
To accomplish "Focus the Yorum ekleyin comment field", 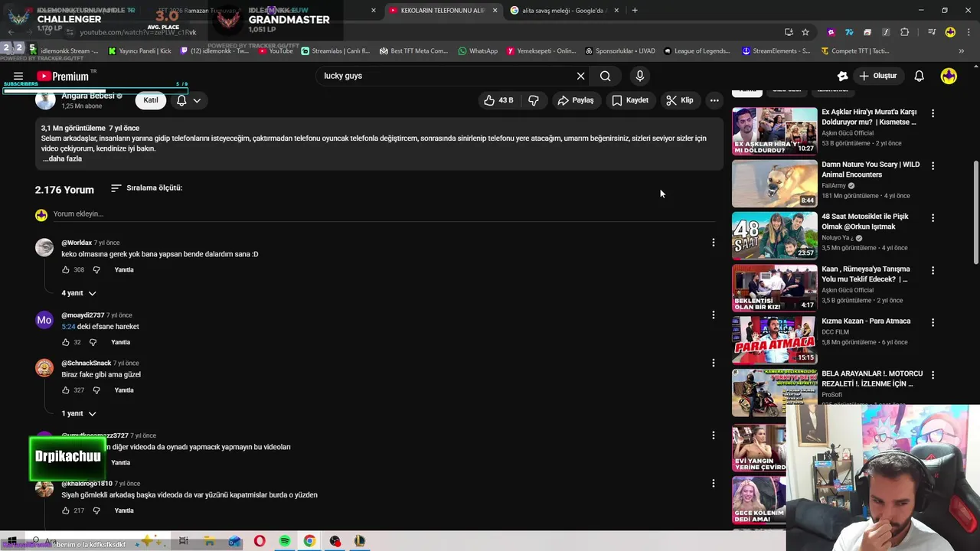I will [x=383, y=214].
